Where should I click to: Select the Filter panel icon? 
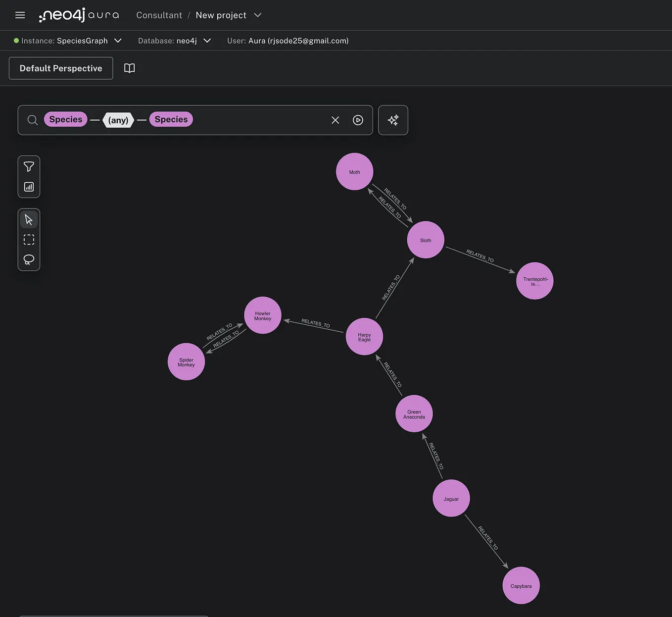pos(29,166)
